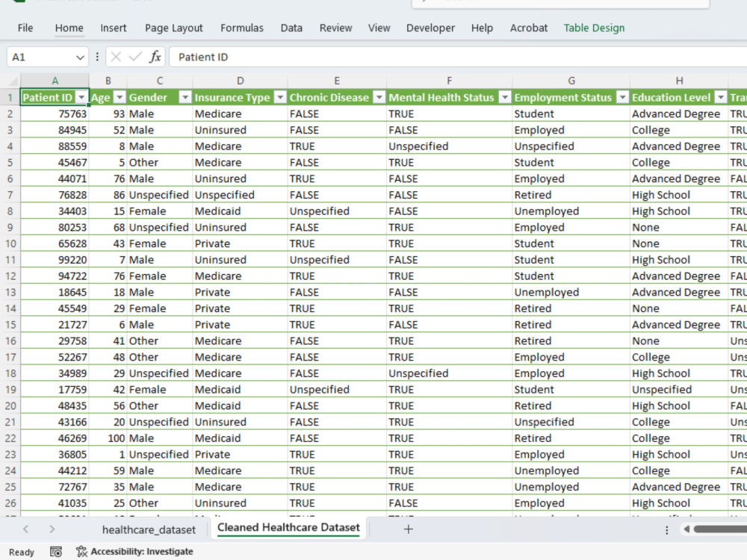Click Patient ID cell 65628
The height and width of the screenshot is (560, 747).
(55, 244)
